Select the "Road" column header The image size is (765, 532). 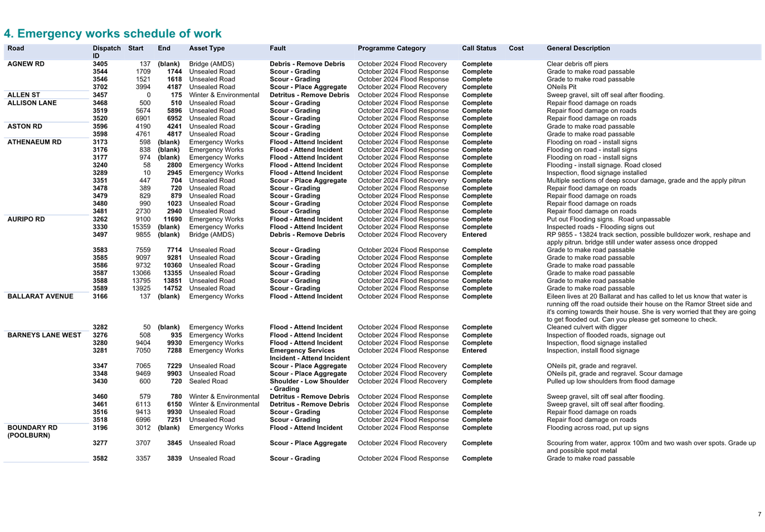(x=16, y=48)
